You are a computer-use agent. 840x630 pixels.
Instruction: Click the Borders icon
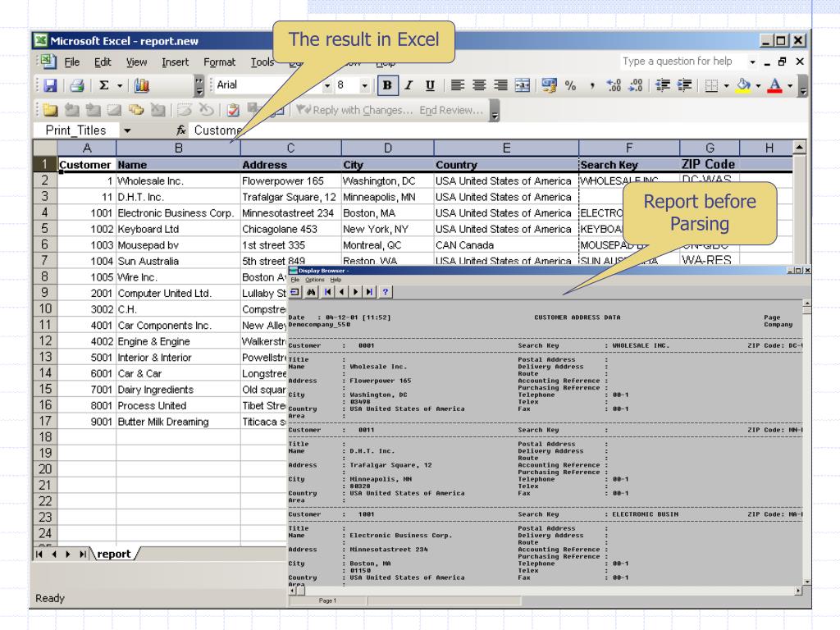(x=711, y=85)
